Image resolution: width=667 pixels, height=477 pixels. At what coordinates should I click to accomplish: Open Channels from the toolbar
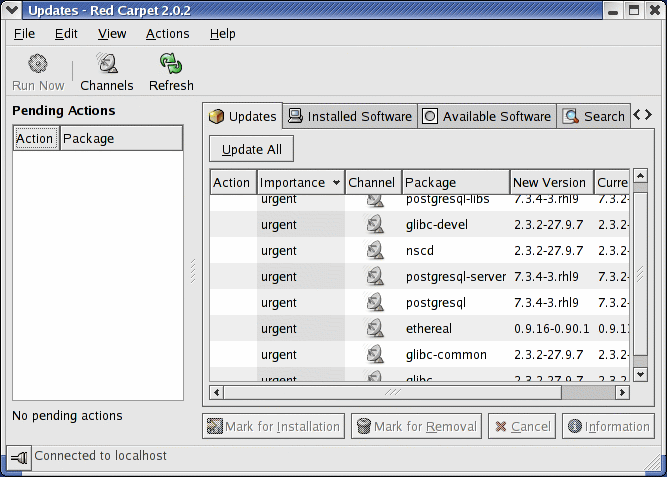click(x=106, y=72)
